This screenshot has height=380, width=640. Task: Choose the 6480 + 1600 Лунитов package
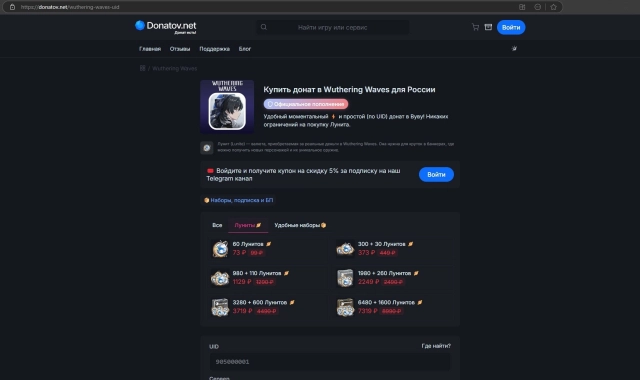point(393,307)
